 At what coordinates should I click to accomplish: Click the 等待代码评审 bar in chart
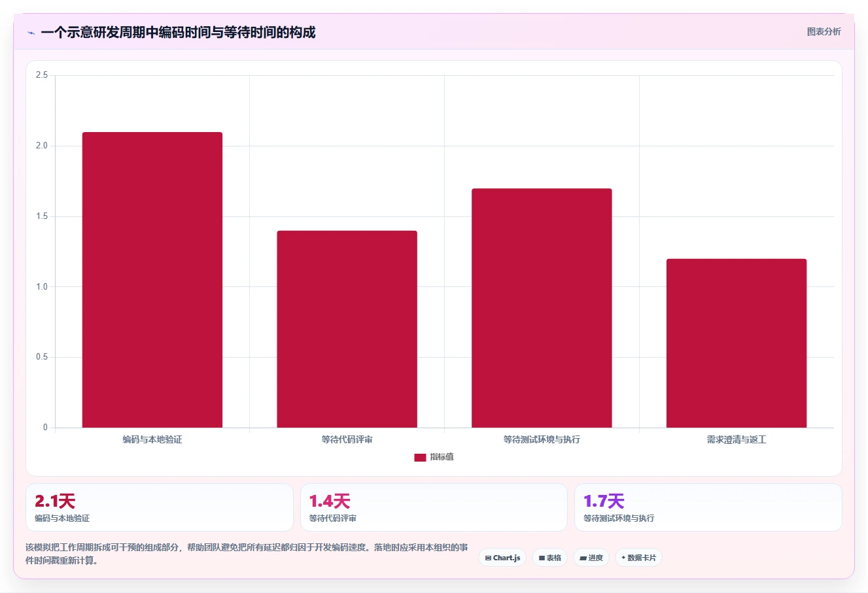click(x=347, y=329)
